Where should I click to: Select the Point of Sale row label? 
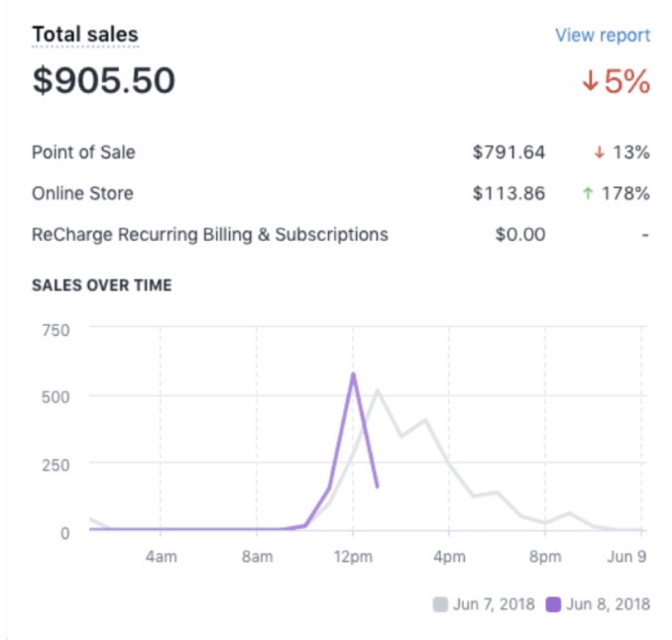pos(83,153)
